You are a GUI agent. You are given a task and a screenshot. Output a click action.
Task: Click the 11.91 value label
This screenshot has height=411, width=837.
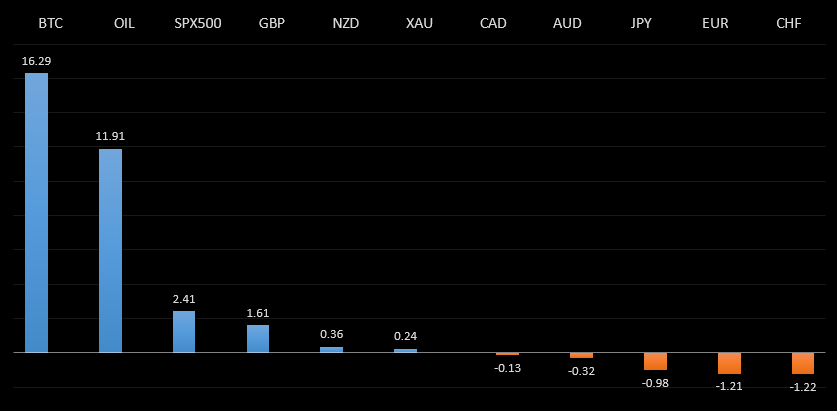pos(110,136)
